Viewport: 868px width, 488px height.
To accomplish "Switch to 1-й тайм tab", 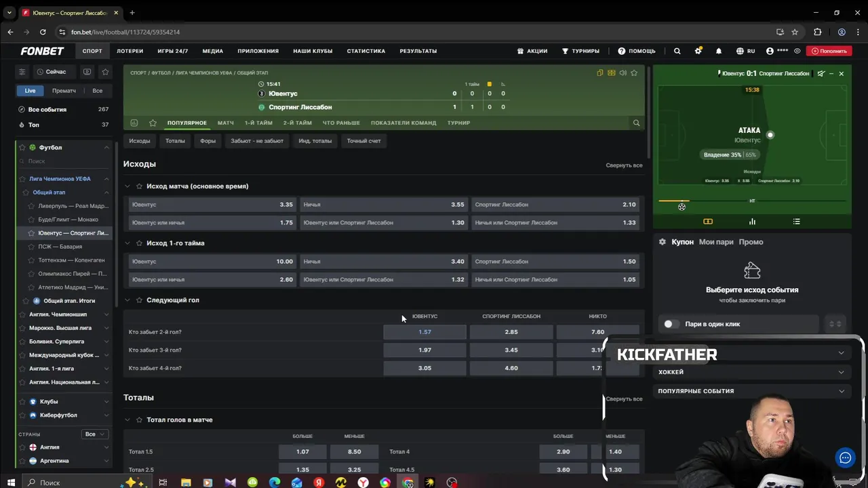I will (x=258, y=123).
